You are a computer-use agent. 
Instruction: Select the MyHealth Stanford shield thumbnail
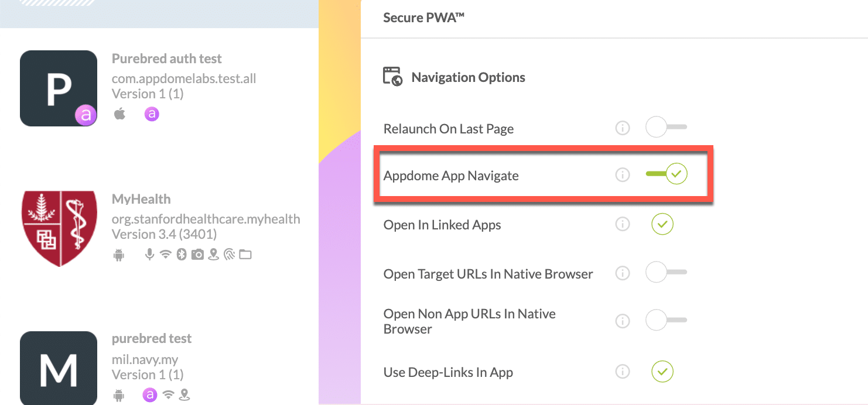(59, 228)
